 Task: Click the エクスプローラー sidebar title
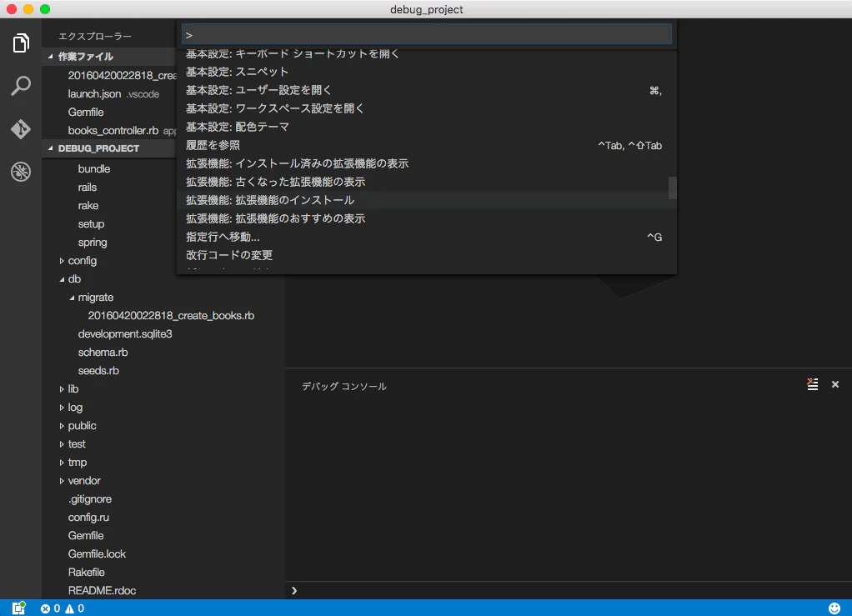(x=94, y=37)
